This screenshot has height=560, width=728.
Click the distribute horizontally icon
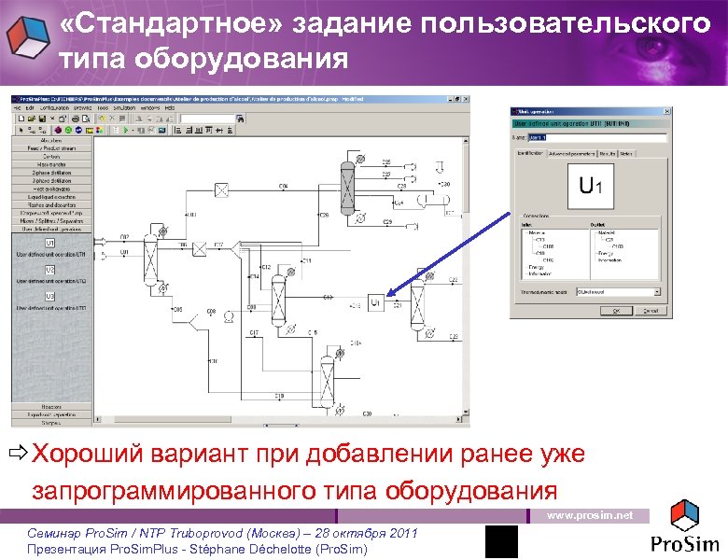point(219,131)
